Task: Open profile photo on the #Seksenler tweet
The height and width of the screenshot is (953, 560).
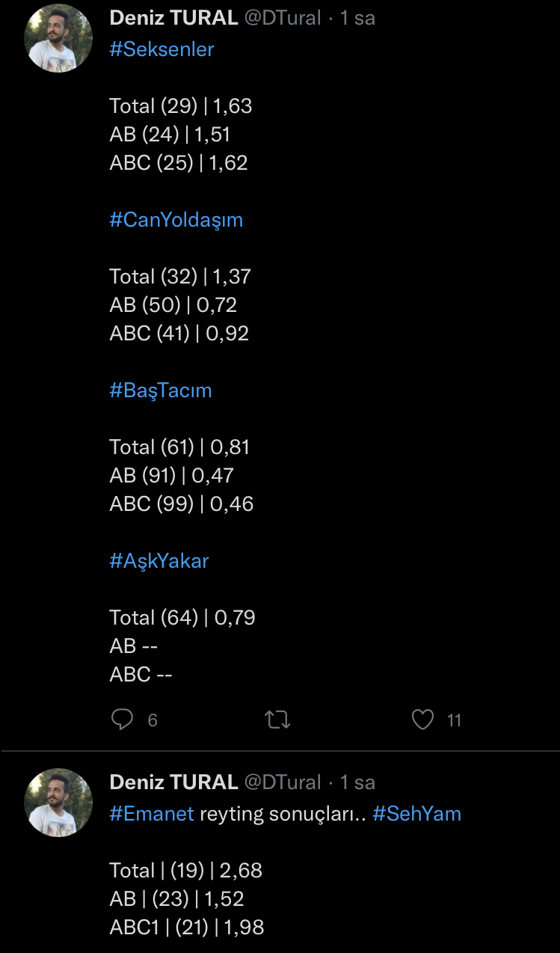Action: 58,38
